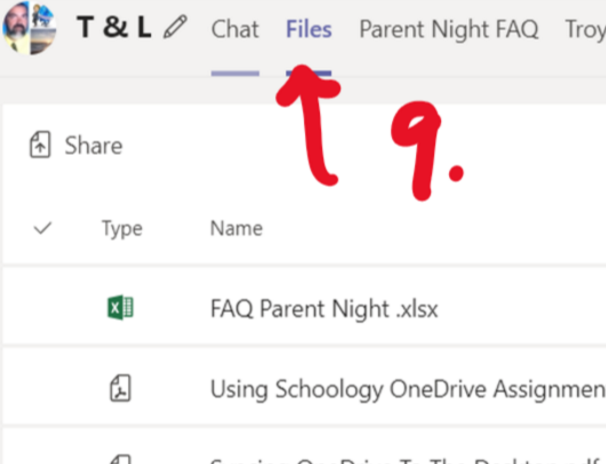Open the partially visible Syncing OneDrive file

[400, 461]
